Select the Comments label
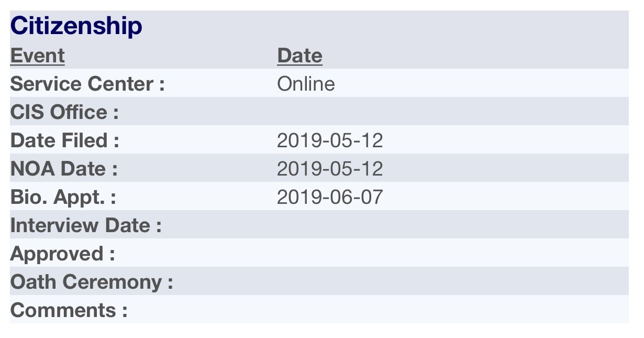Image resolution: width=644 pixels, height=338 pixels. pyautogui.click(x=69, y=310)
